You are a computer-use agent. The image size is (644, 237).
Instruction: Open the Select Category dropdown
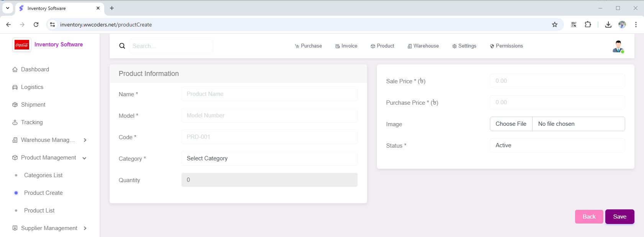click(x=269, y=158)
